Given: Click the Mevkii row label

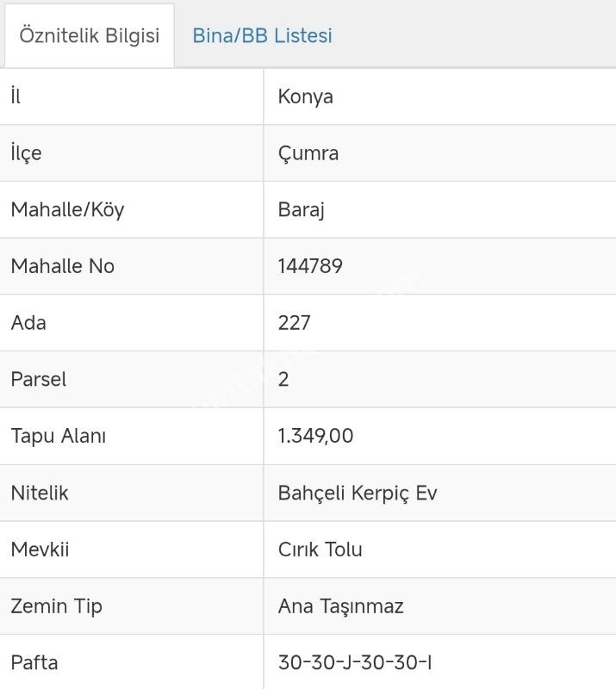Looking at the screenshot, I should (40, 549).
